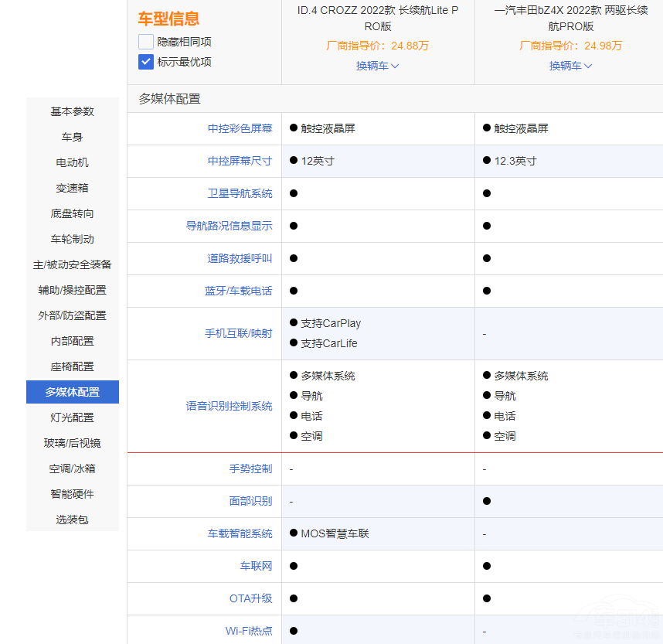Click the 面部识别 parameter link
Viewport: 663px width, 644px height.
click(x=250, y=501)
